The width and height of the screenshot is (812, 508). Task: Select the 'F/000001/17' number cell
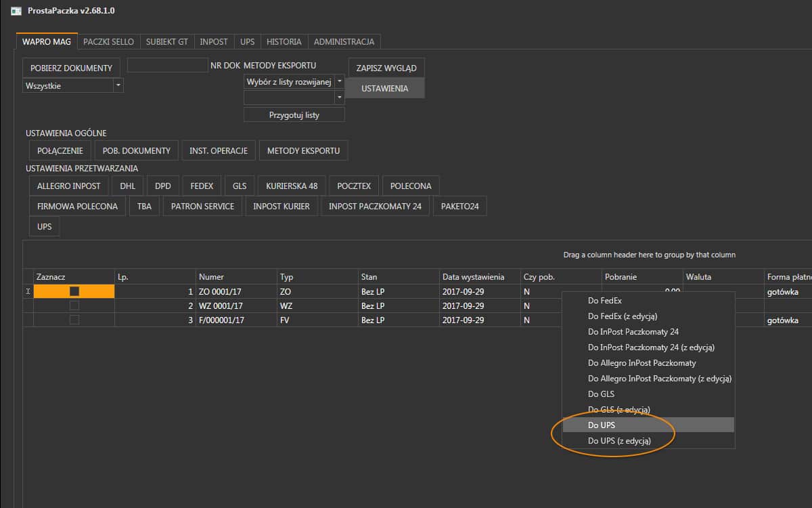click(x=236, y=320)
